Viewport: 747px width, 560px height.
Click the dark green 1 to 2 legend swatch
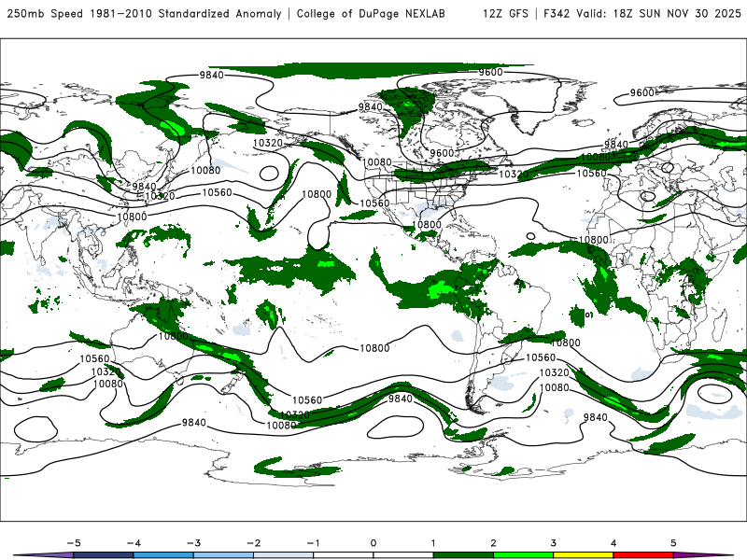coord(463,555)
